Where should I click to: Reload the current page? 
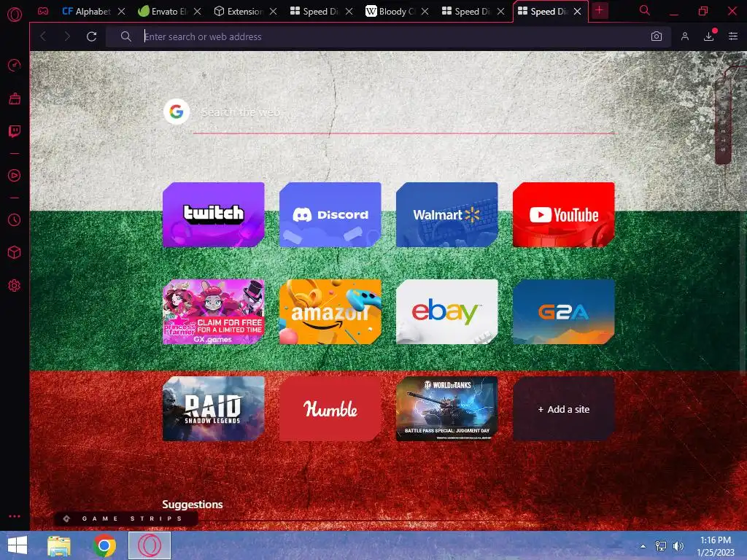coord(91,36)
